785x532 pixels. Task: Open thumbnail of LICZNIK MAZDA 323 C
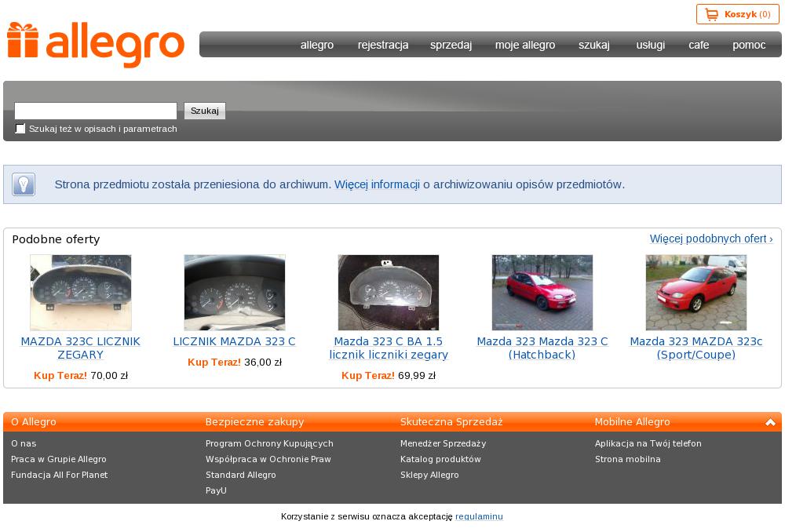point(234,292)
